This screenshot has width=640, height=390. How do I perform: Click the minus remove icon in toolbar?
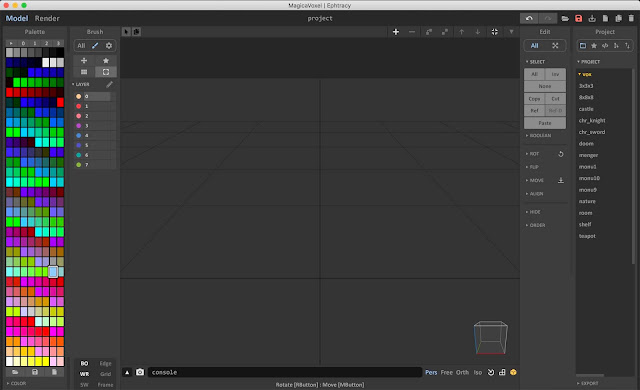(412, 32)
